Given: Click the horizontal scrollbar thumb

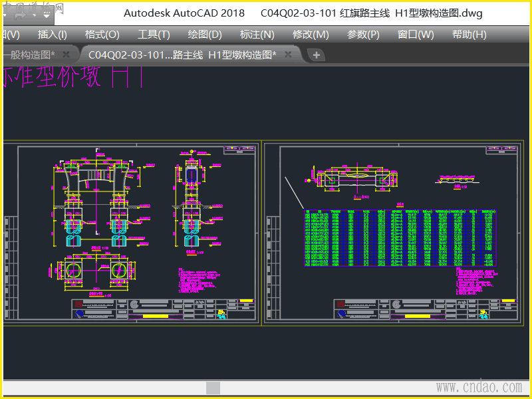Looking at the screenshot, I should 213,388.
